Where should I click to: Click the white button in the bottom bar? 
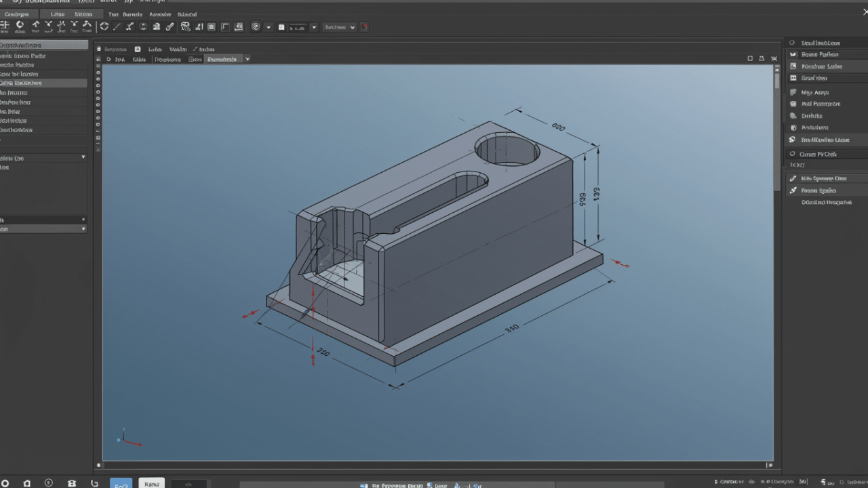click(152, 483)
